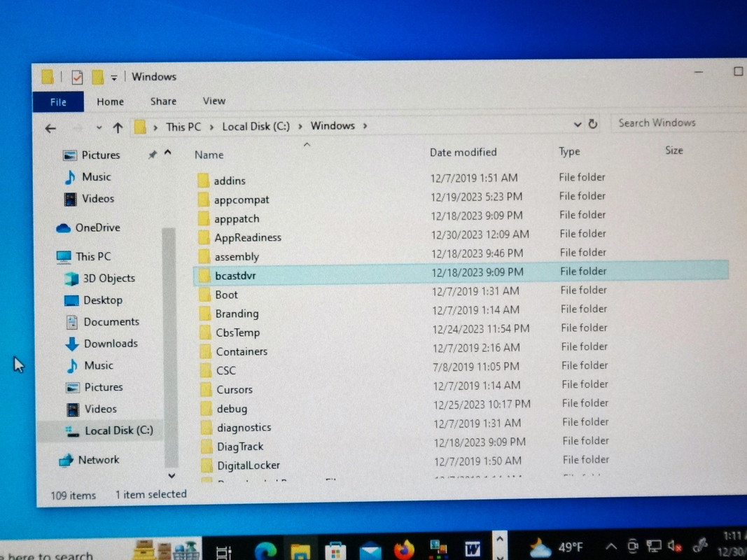Select the debug folder icon
The image size is (747, 560).
pos(207,409)
